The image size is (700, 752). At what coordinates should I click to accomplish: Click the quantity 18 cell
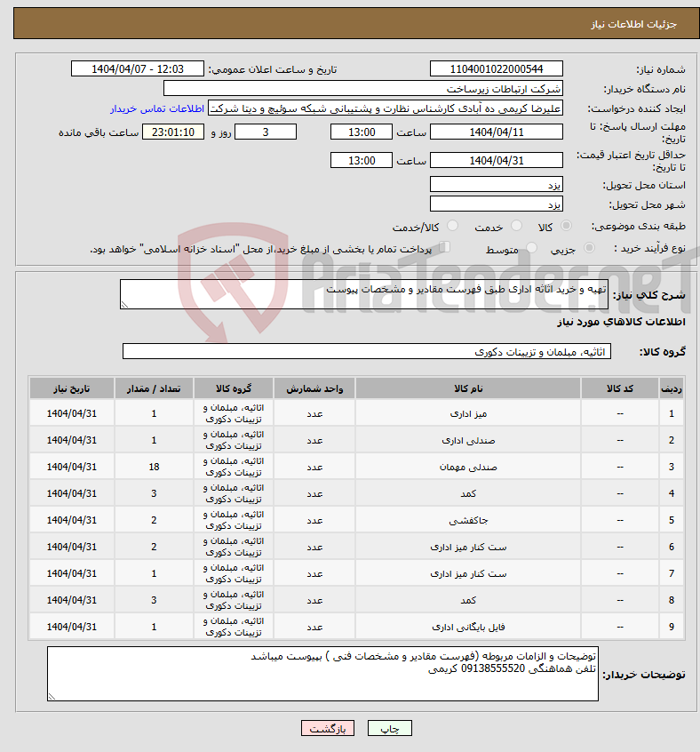(154, 467)
